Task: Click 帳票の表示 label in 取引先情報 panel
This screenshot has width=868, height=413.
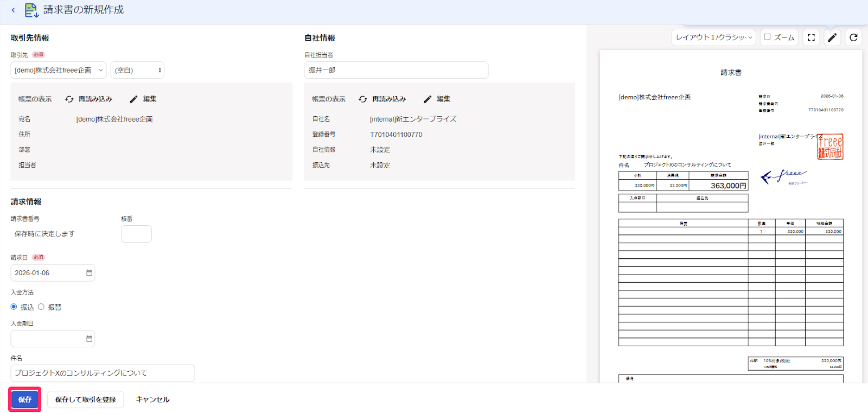Action: (x=35, y=99)
